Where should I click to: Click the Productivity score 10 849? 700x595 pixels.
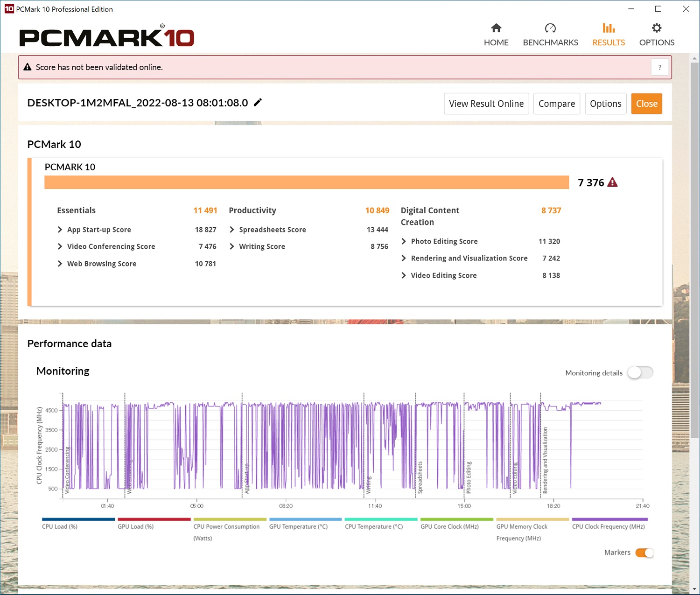click(377, 210)
